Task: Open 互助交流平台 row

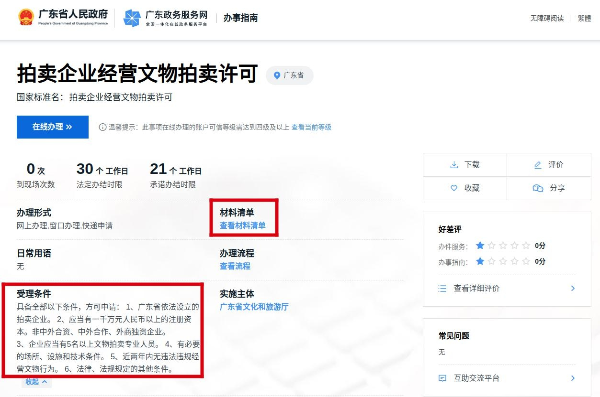Action: 507,378
